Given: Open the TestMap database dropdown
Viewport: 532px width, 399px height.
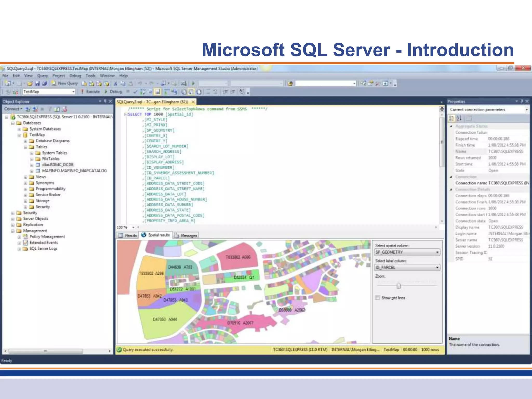Looking at the screenshot, I should (73, 92).
